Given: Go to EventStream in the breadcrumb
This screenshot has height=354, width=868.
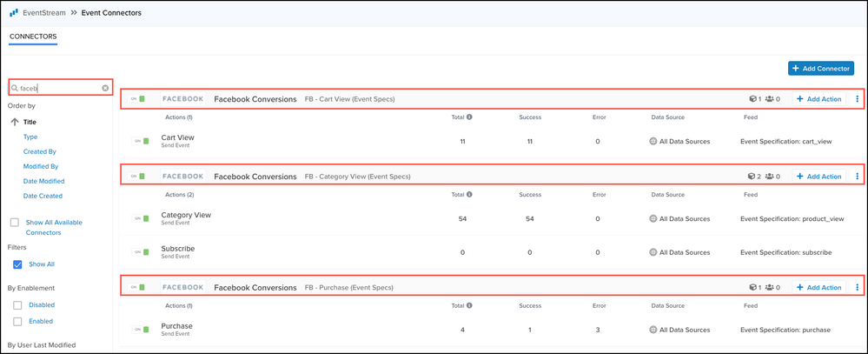Looking at the screenshot, I should point(44,13).
